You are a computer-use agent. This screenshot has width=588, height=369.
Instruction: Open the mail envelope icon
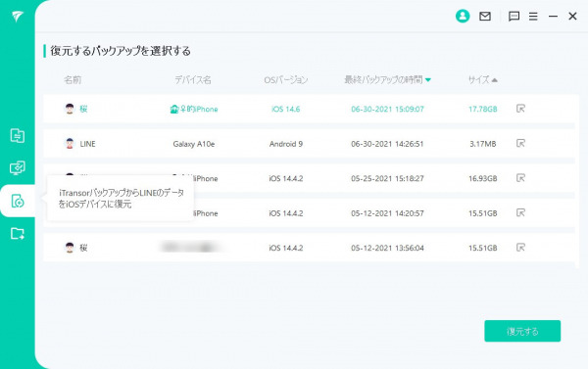point(485,16)
